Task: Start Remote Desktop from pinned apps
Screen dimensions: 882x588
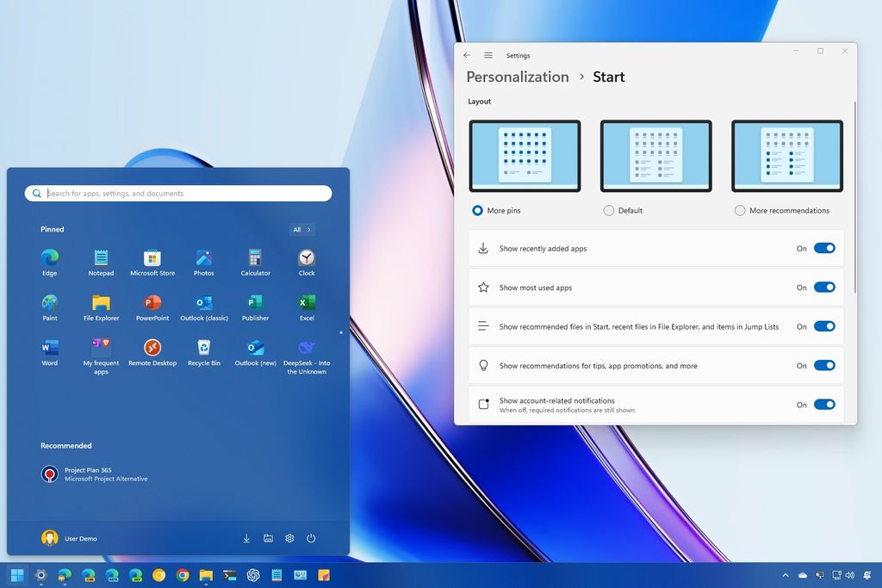Action: point(152,347)
